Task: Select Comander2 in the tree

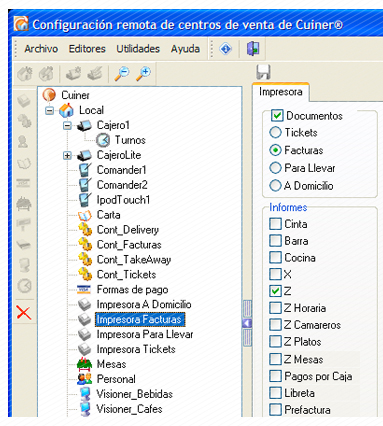Action: coord(122,185)
